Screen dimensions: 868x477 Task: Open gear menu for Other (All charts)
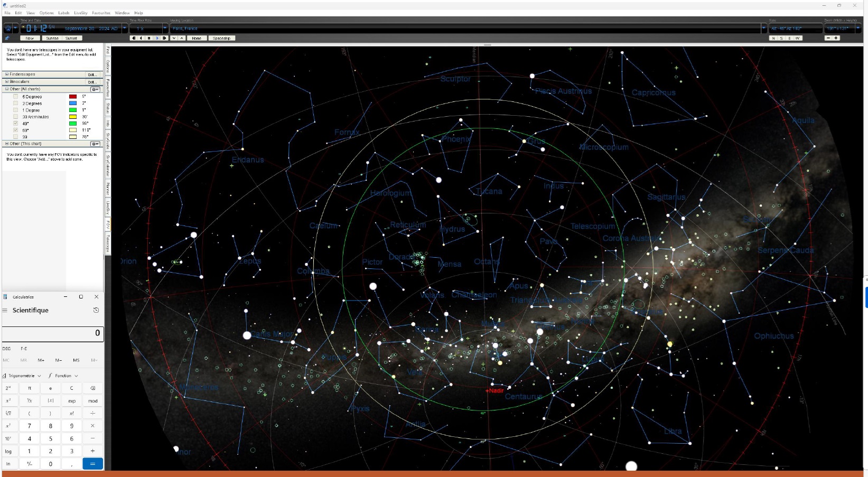[x=95, y=89]
